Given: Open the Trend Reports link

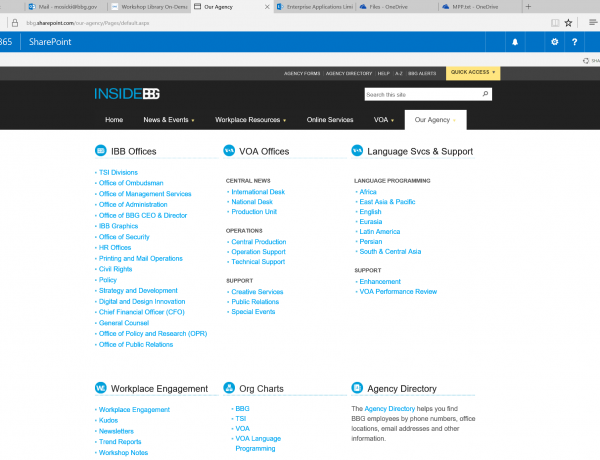Looking at the screenshot, I should 120,442.
